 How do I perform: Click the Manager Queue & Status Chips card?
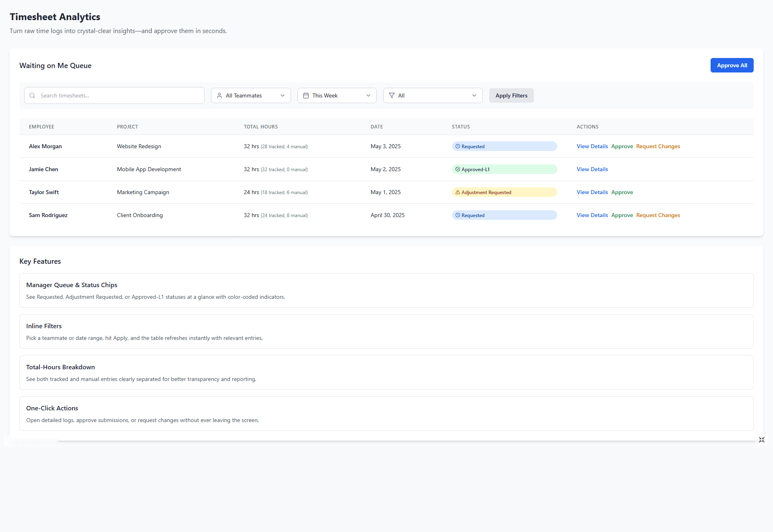(386, 290)
